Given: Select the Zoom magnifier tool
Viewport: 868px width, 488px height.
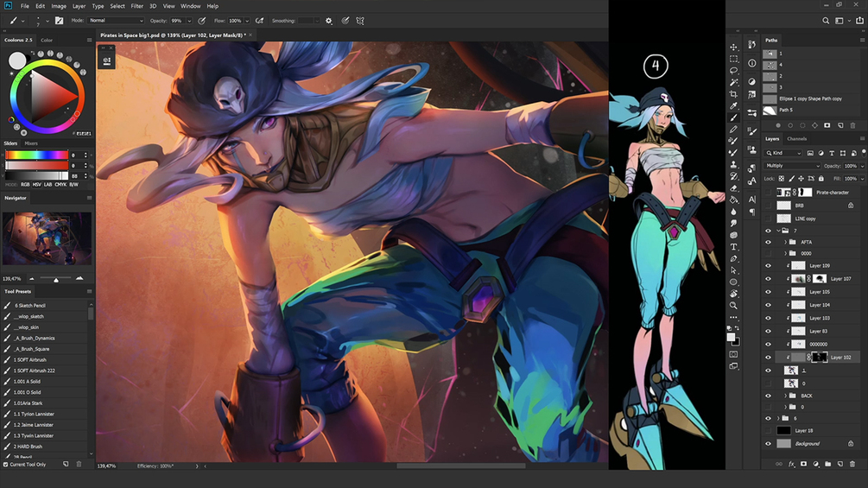Looking at the screenshot, I should 733,306.
